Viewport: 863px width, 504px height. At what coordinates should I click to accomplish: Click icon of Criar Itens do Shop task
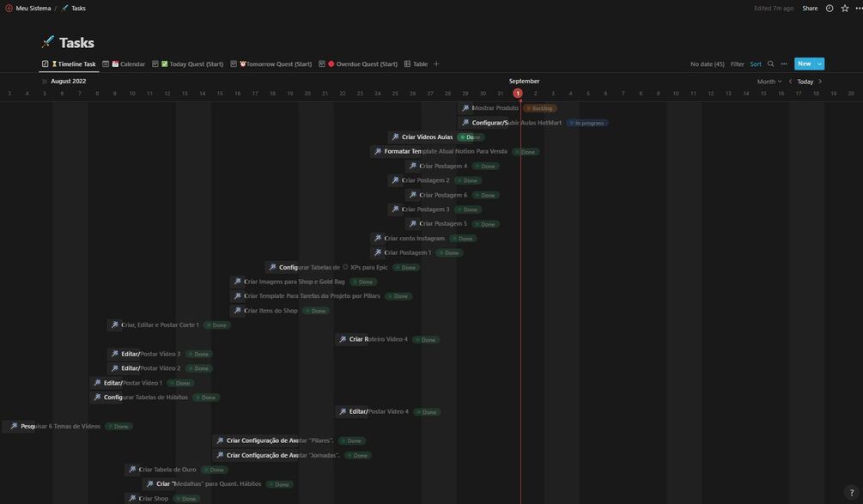point(237,310)
